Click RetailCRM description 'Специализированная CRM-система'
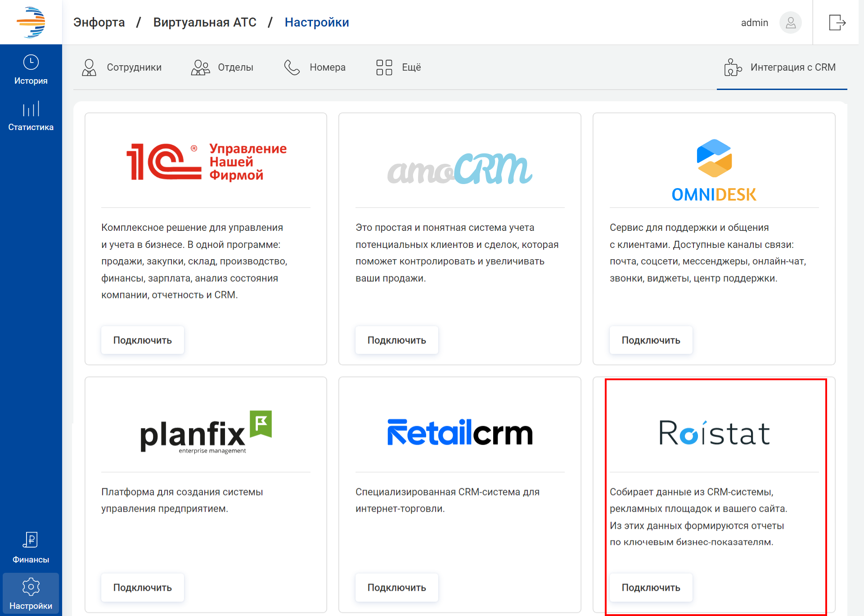Screen dimensions: 864x616 448,500
